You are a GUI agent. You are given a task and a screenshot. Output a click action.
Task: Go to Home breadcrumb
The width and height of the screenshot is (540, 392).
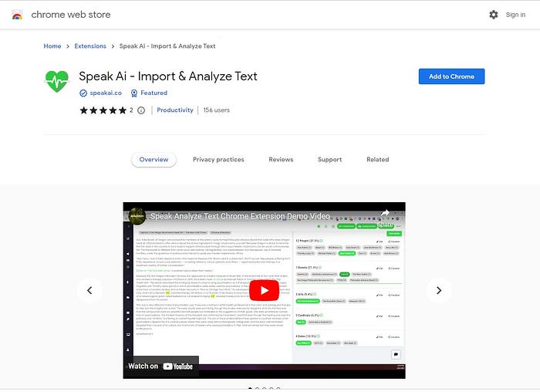tap(52, 46)
